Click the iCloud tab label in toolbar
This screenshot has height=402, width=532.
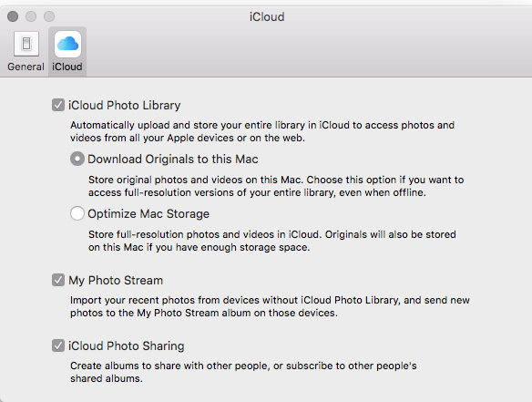pyautogui.click(x=66, y=67)
